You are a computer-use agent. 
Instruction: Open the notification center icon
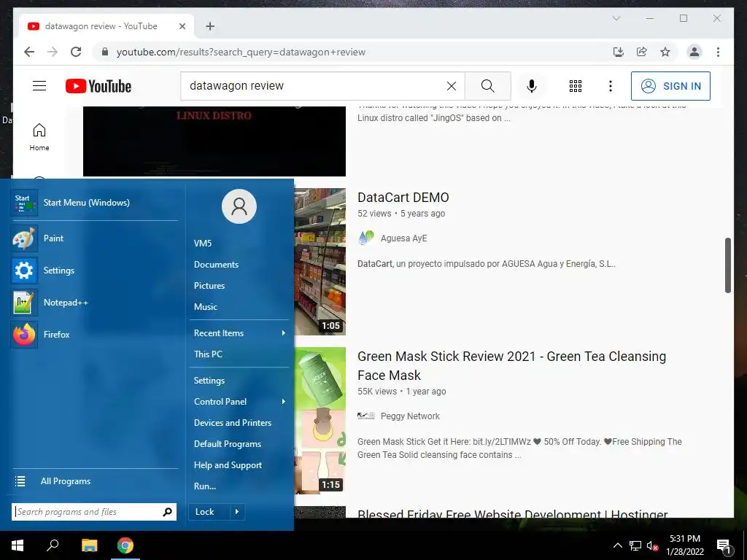point(723,545)
